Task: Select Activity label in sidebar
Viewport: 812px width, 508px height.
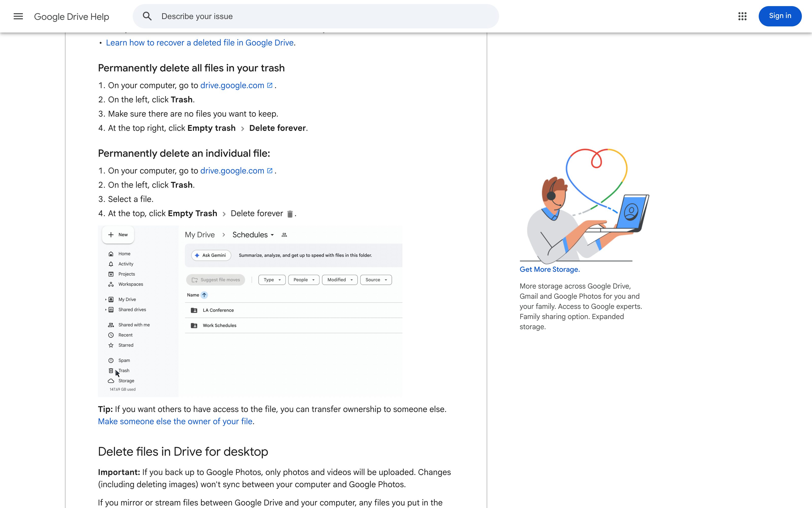Action: pos(126,264)
